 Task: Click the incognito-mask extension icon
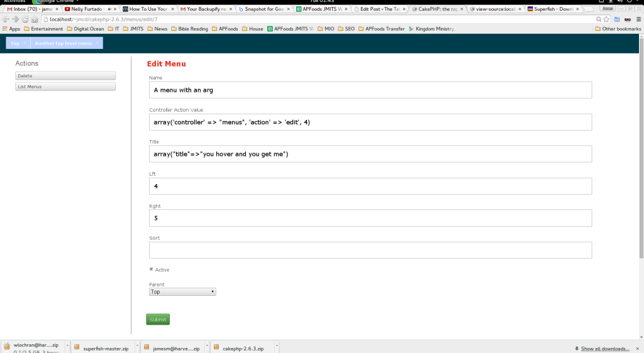(x=628, y=19)
